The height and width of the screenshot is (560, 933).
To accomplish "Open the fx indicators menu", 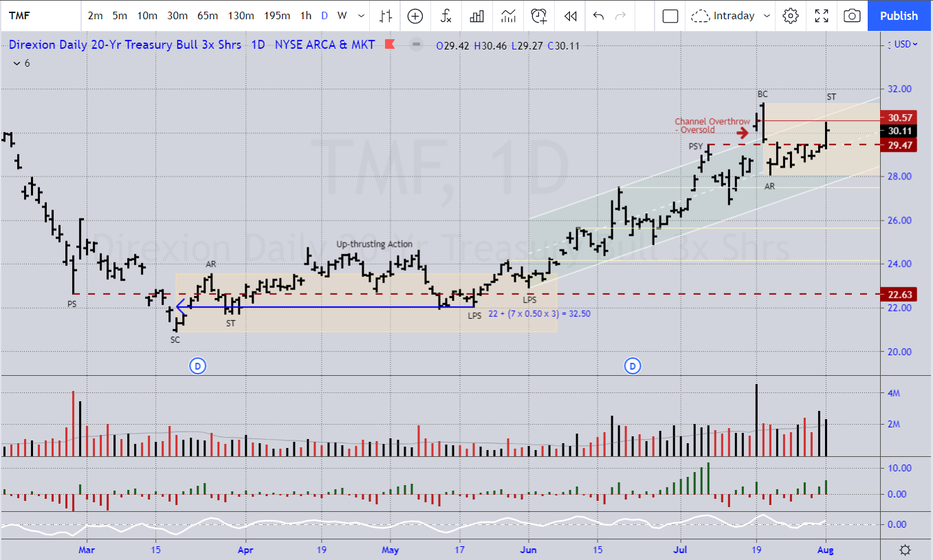I will coord(446,16).
